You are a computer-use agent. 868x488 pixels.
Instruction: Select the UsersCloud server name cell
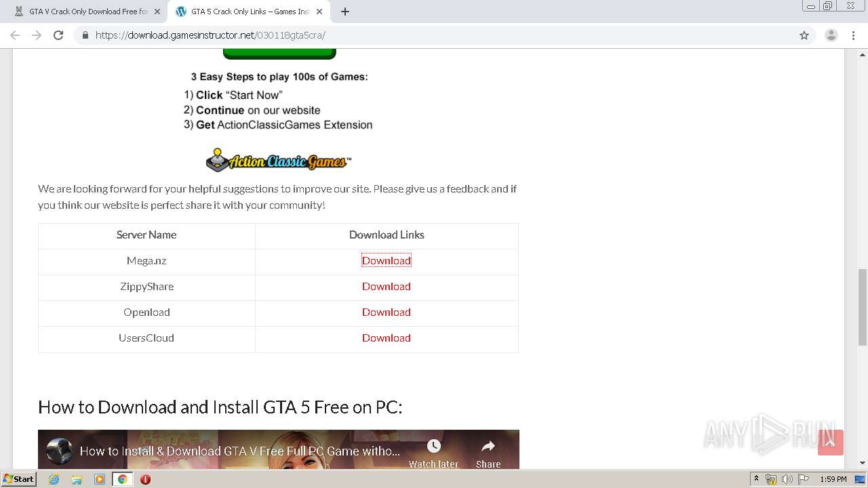tap(146, 338)
